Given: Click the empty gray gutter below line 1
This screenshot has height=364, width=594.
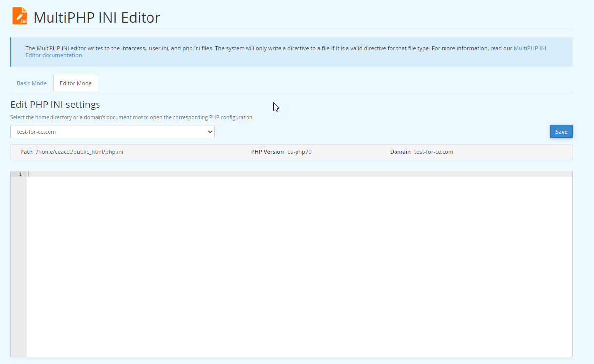Looking at the screenshot, I should [18, 267].
